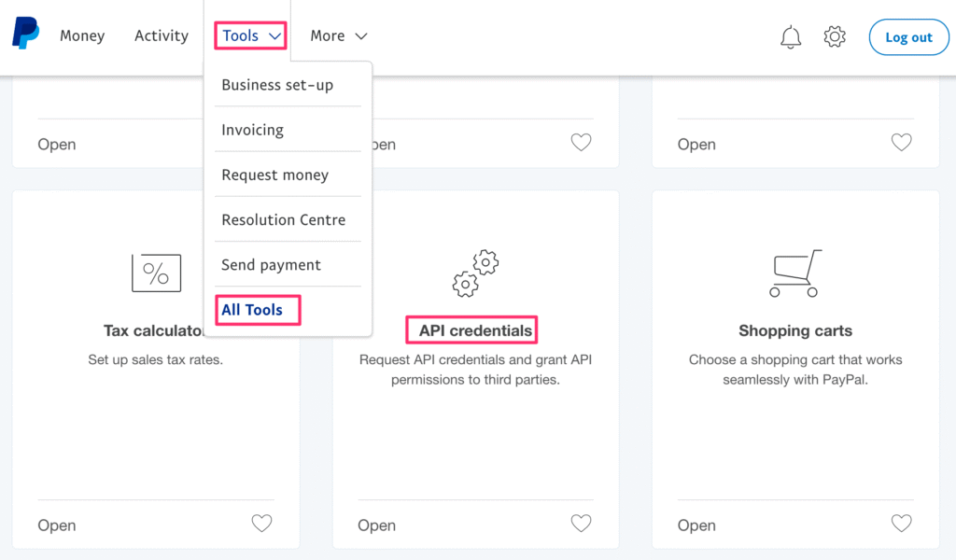Favorite the Shopping carts card heart
The width and height of the screenshot is (956, 560).
coord(901,524)
